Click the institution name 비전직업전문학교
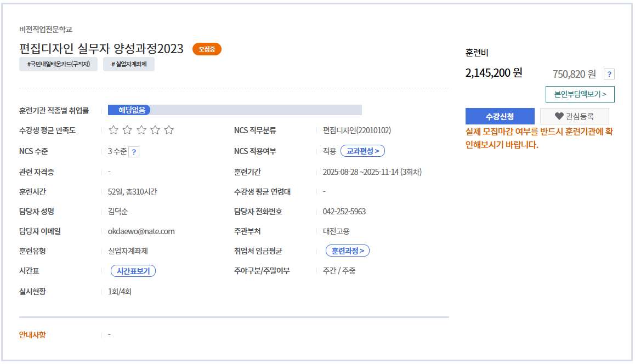This screenshot has height=364, width=635. pos(46,29)
